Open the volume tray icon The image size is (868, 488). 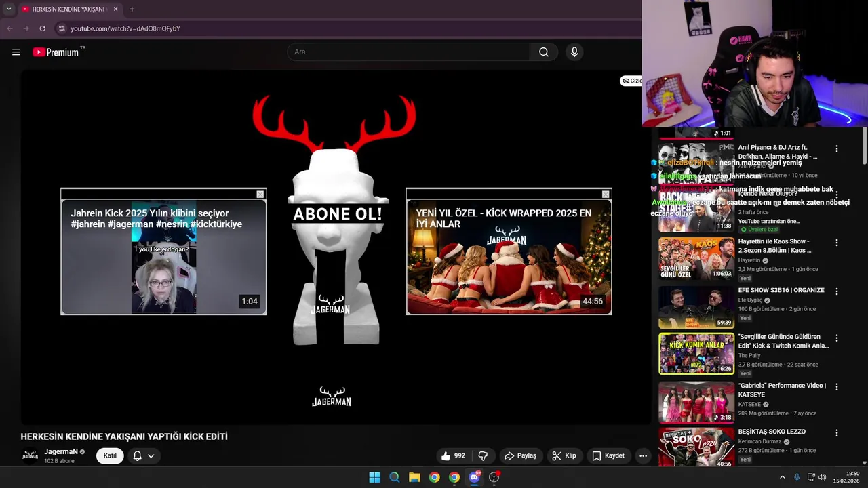coord(822,477)
